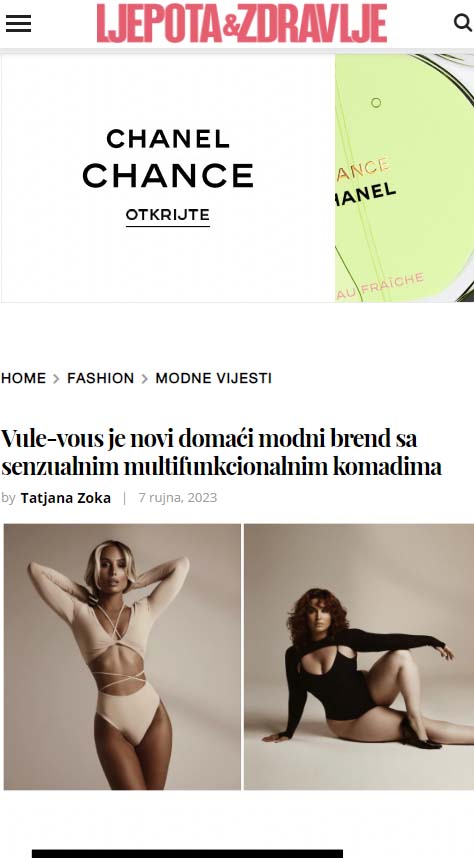
Task: Click the Vule-vous article headline
Action: coord(221,453)
